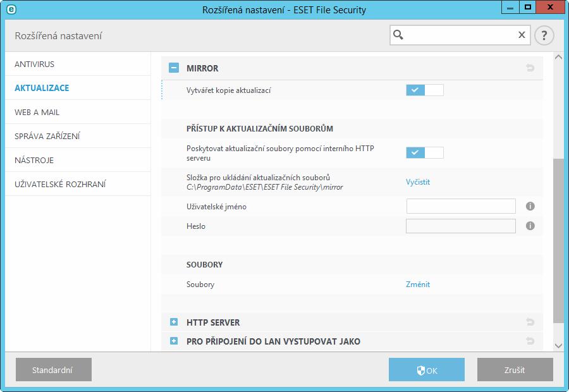
Task: Click the Změnit link for Soubory
Action: point(418,285)
